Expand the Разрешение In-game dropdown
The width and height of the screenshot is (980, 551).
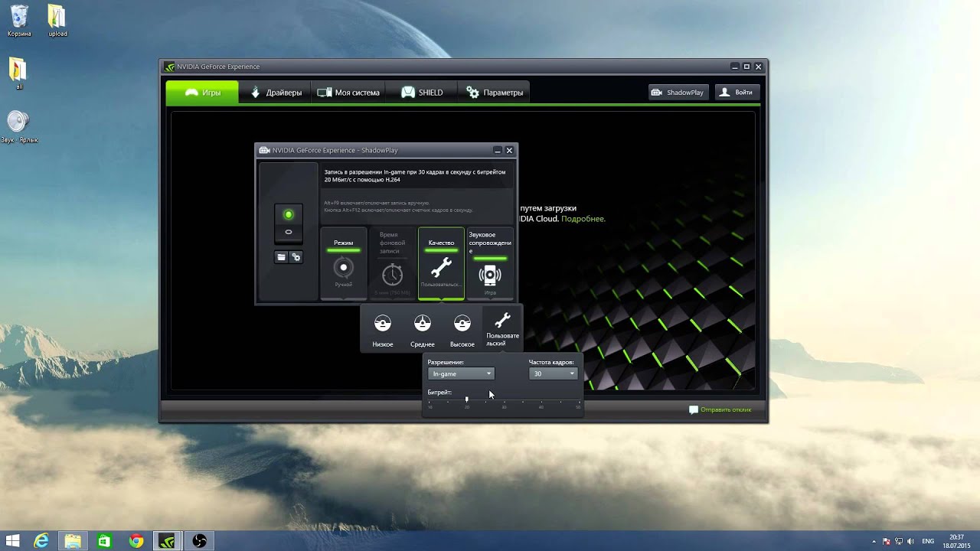pyautogui.click(x=461, y=373)
